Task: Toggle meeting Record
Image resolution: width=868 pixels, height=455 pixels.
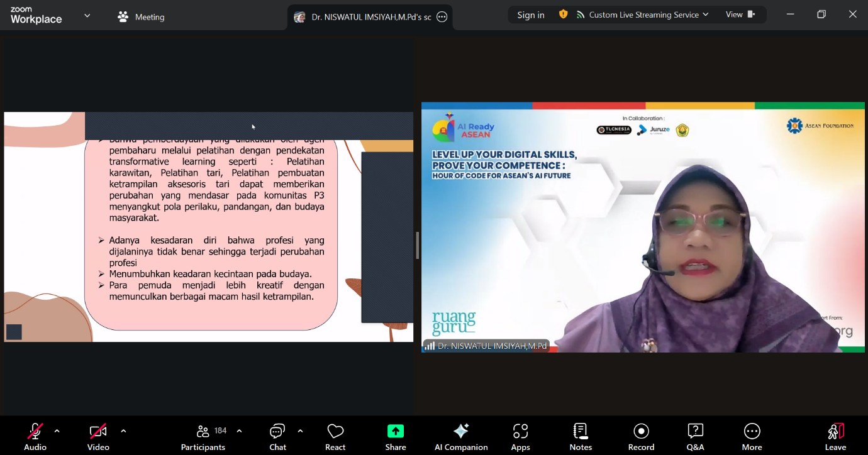Action: click(641, 437)
